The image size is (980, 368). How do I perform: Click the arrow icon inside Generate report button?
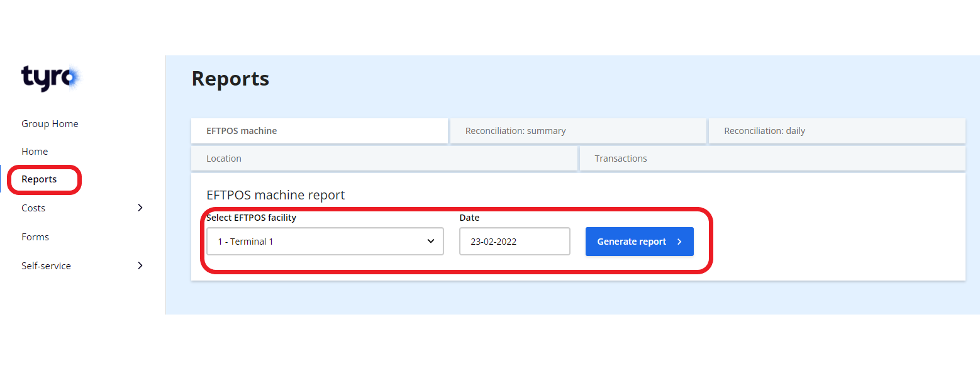click(679, 241)
